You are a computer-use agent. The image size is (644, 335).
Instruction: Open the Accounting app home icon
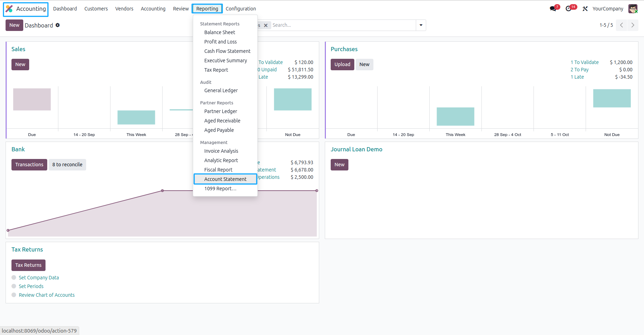(x=9, y=9)
